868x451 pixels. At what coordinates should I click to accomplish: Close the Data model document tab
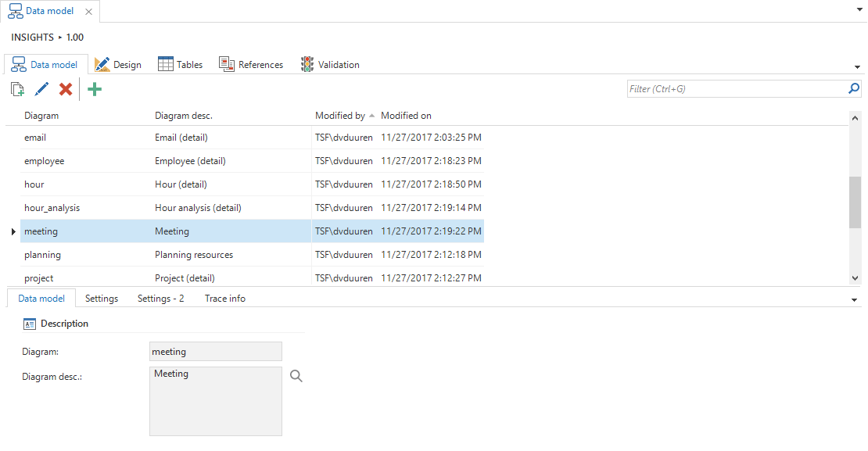pyautogui.click(x=88, y=12)
